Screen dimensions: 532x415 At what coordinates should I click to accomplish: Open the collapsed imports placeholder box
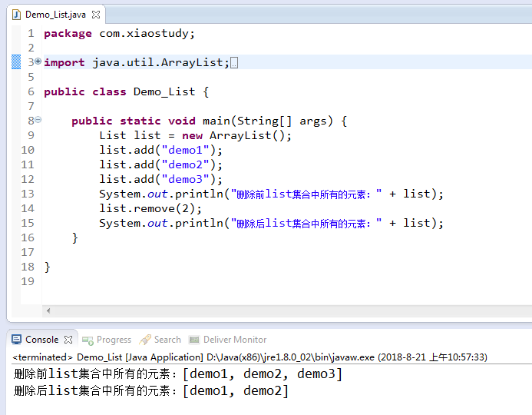click(234, 62)
